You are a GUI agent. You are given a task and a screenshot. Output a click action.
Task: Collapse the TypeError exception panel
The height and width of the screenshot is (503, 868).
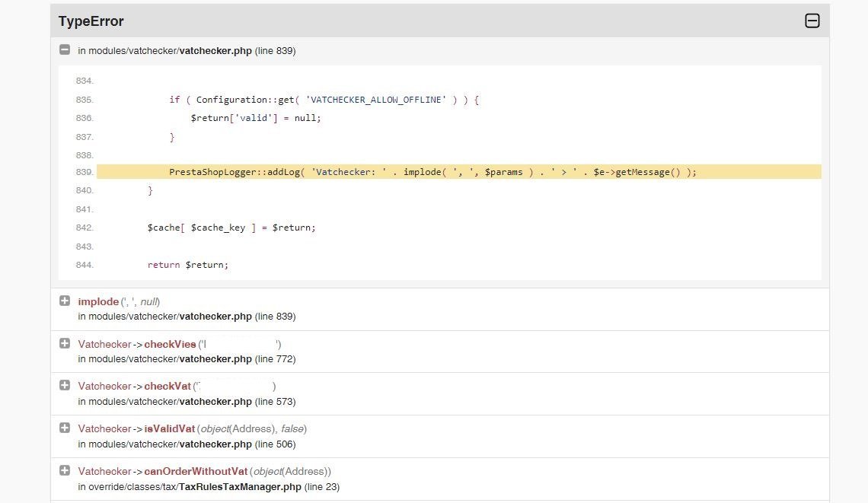point(812,21)
